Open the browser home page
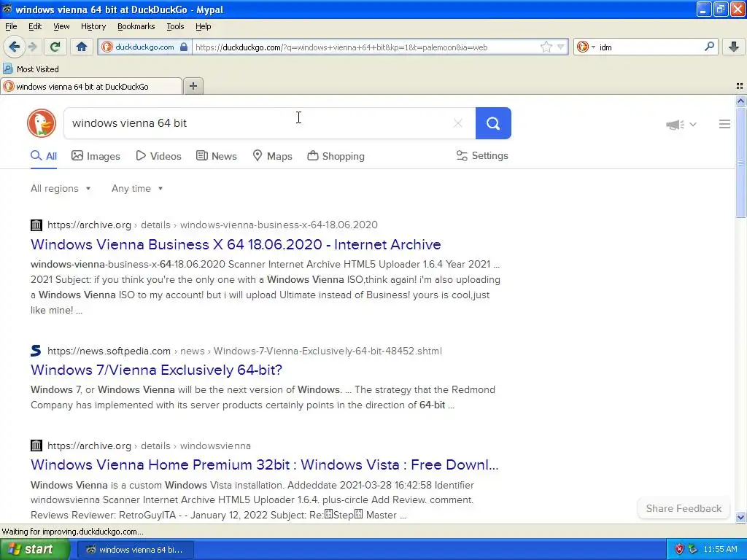This screenshot has height=560, width=747. pos(82,47)
